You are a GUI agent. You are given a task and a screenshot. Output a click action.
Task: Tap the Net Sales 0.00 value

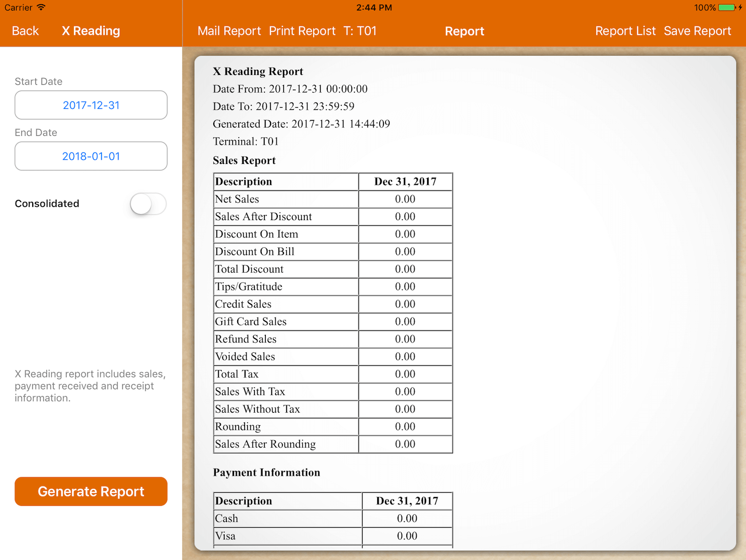click(x=405, y=199)
